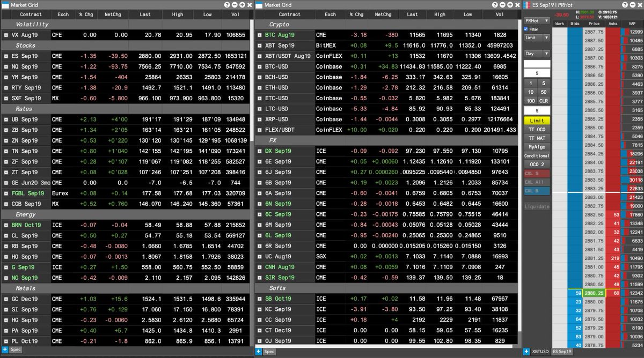Expand the ES Sep19 row in Stocks
Viewport: 644px width, 358px height.
tap(6, 55)
